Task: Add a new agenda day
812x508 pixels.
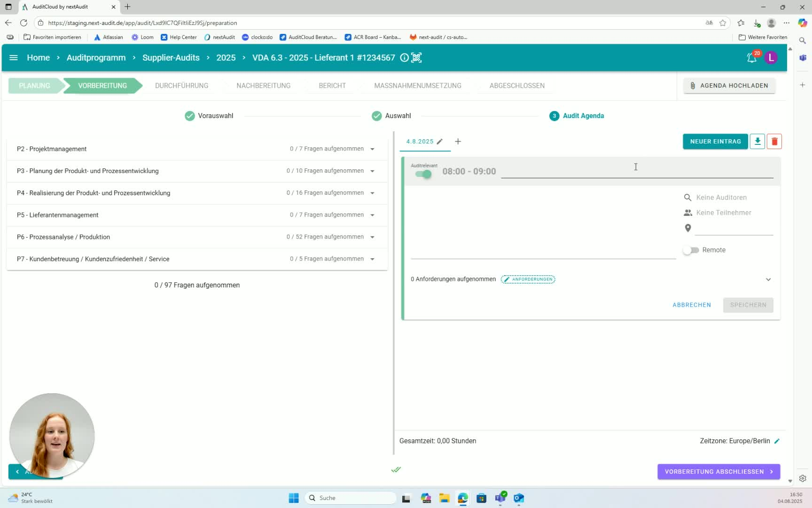Action: [x=458, y=142]
